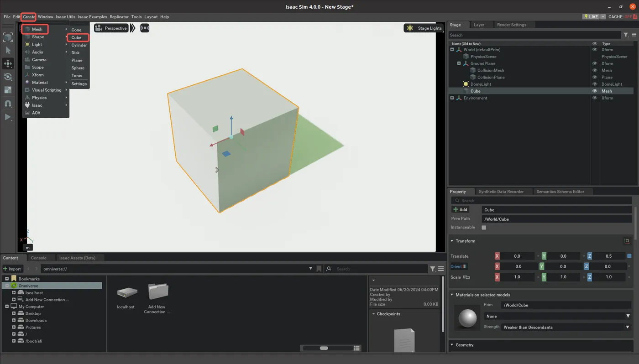This screenshot has width=639, height=364.
Task: Open the material None dropdown
Action: tap(558, 316)
